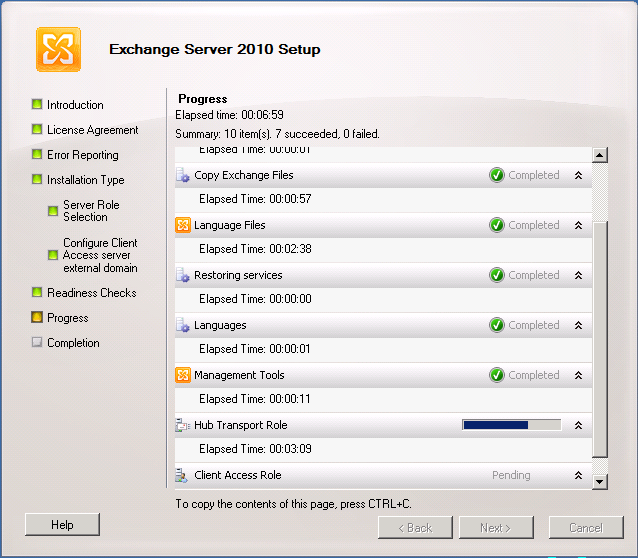Screen dimensions: 638x558
Task: Click the Language Files item icon
Action: tap(183, 225)
